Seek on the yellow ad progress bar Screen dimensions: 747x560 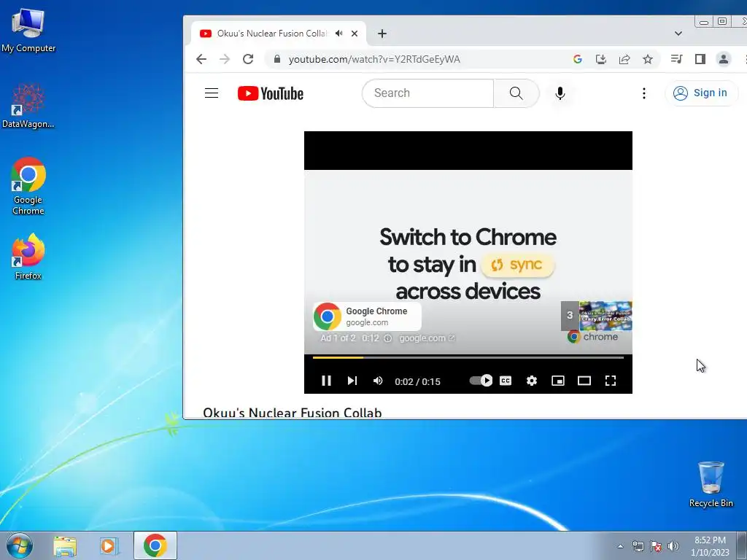tap(468, 357)
